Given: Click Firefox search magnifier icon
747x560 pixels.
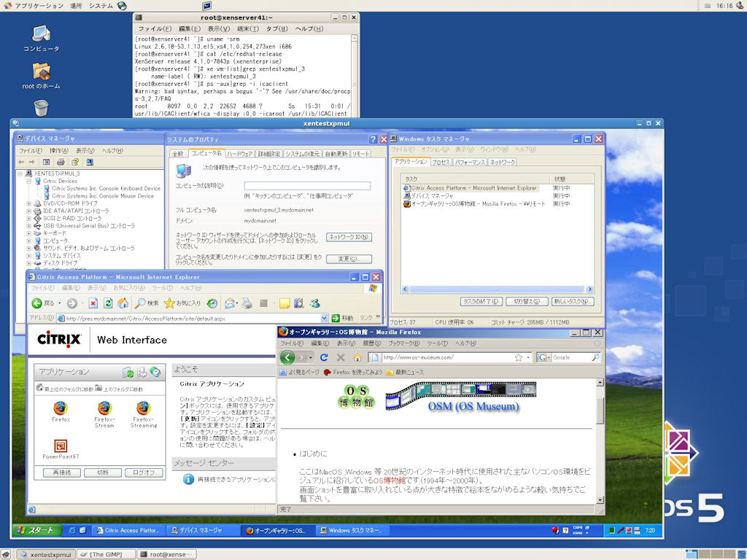Looking at the screenshot, I should pos(595,357).
